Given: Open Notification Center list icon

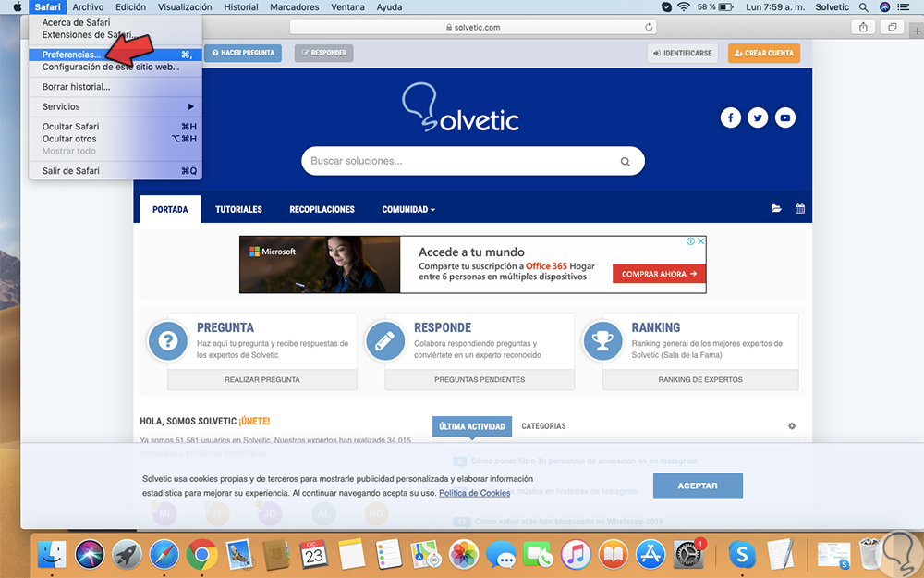Looking at the screenshot, I should pos(903,7).
